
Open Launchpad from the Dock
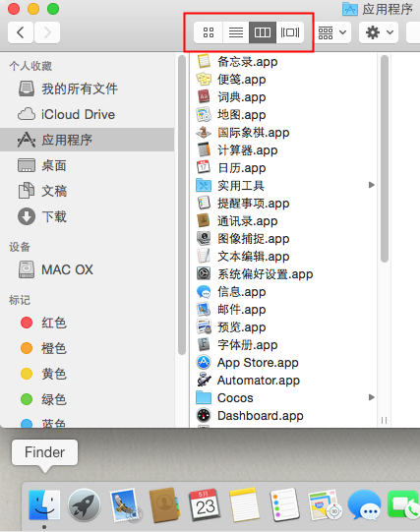coord(85,505)
